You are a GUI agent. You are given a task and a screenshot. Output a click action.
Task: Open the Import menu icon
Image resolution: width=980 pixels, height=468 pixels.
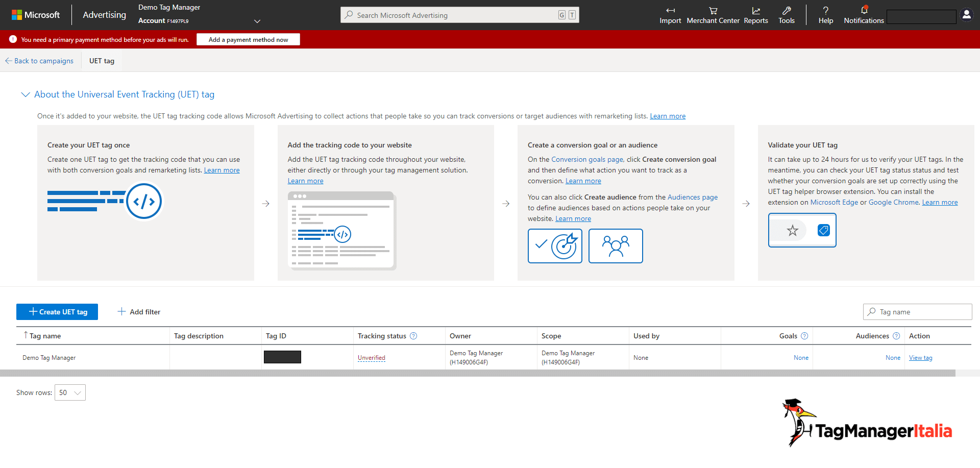(x=670, y=10)
